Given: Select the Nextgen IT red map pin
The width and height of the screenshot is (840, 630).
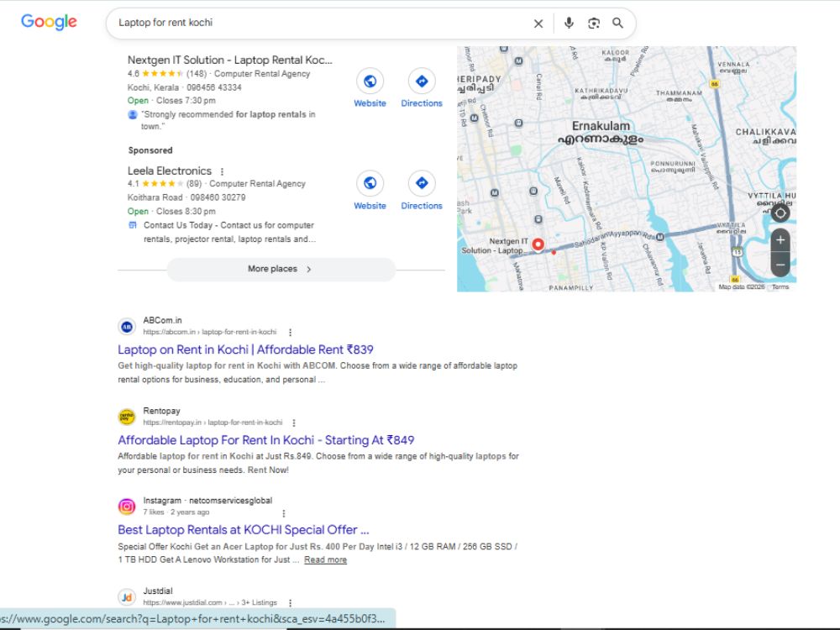Looking at the screenshot, I should click(538, 244).
